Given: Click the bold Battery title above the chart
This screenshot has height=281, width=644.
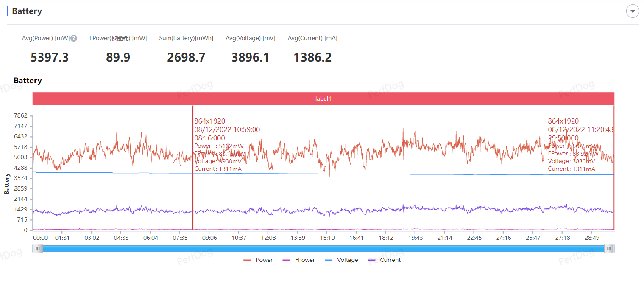Looking at the screenshot, I should pyautogui.click(x=28, y=81).
